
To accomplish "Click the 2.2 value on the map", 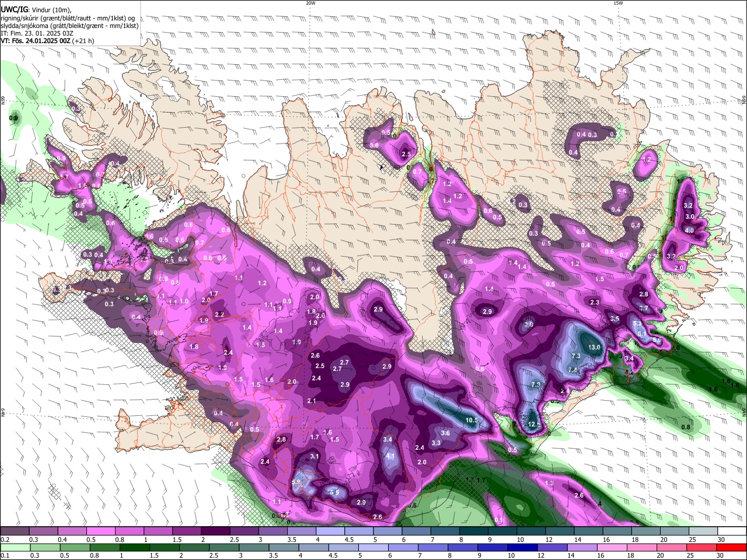I will click(x=219, y=314).
